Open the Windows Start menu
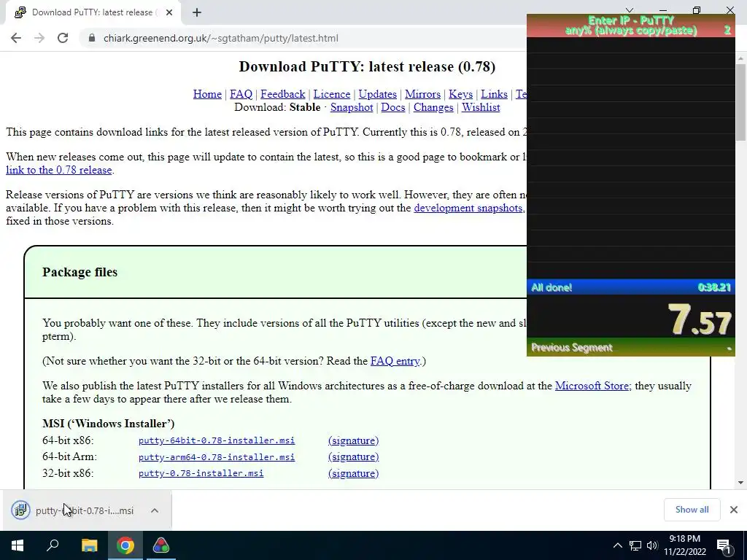Viewport: 747px width, 560px height. 18,545
